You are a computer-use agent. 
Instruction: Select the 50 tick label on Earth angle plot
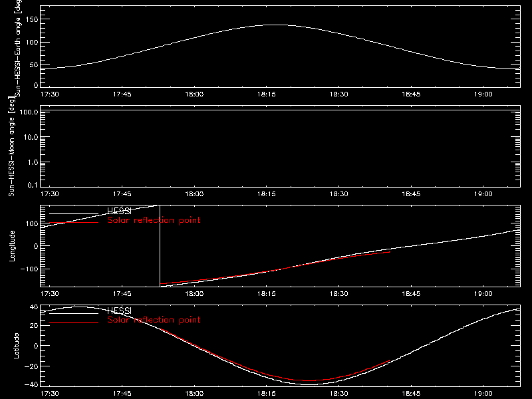point(34,65)
